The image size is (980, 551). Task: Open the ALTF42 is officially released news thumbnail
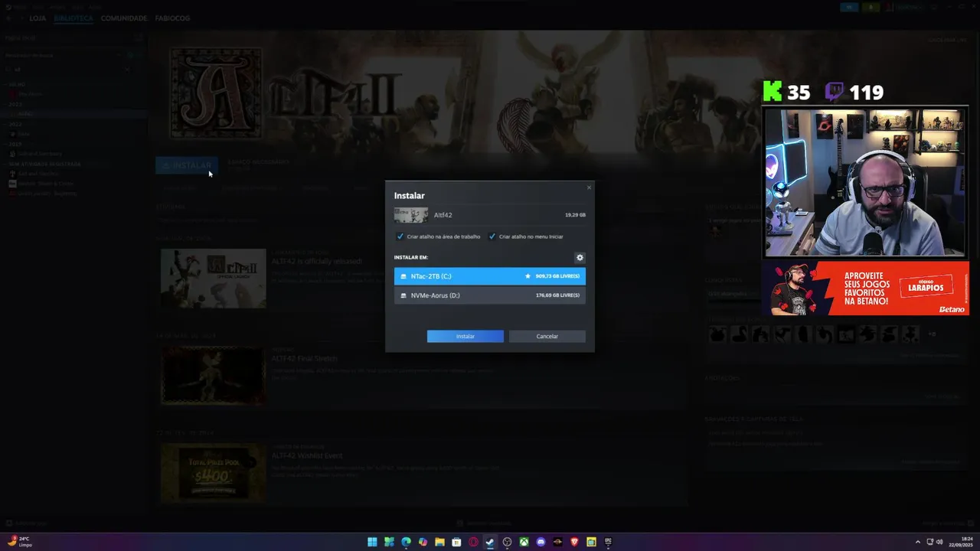point(214,278)
